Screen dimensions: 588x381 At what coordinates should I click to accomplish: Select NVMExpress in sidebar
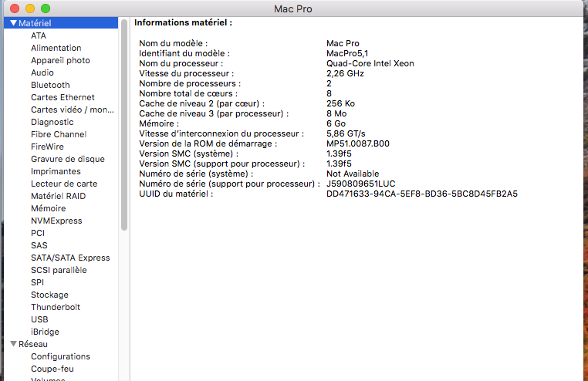click(56, 221)
